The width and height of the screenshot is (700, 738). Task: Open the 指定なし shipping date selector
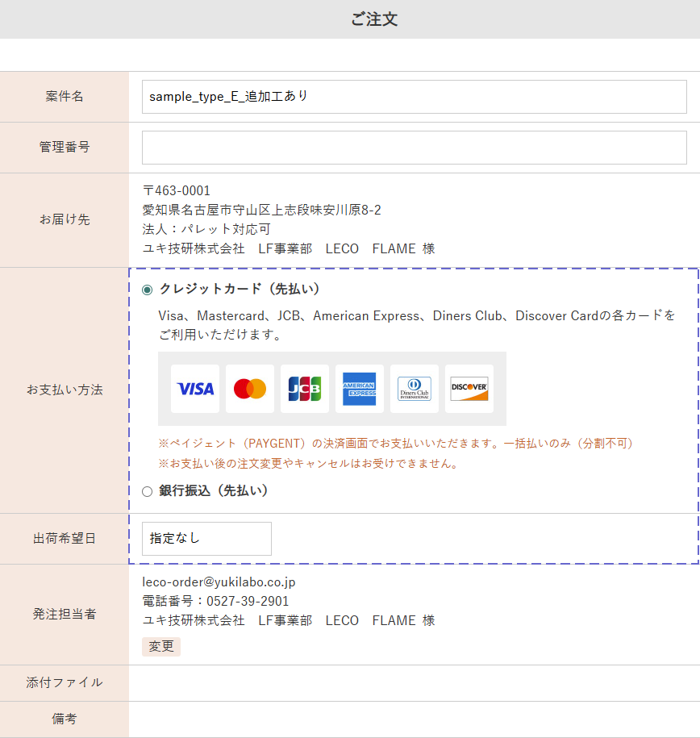pos(206,538)
